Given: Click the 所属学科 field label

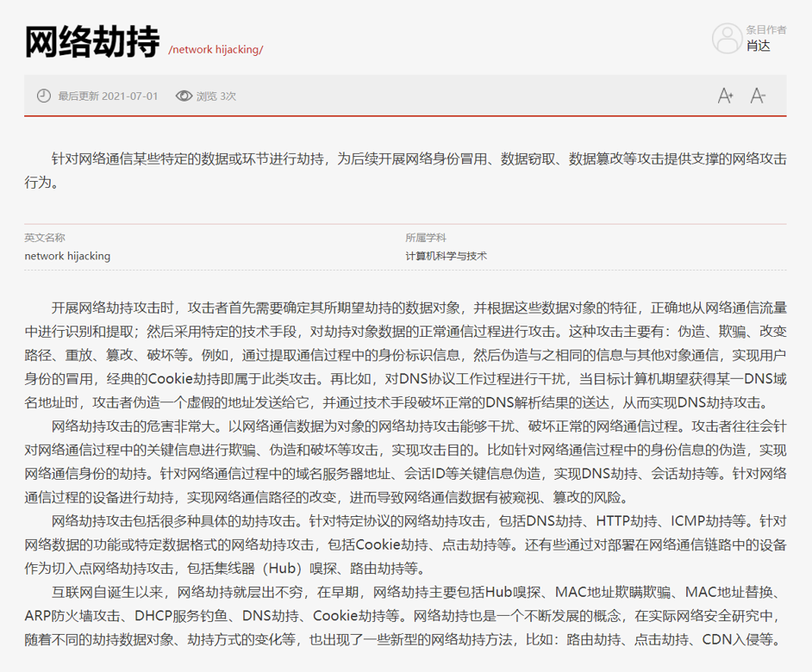Looking at the screenshot, I should tap(426, 238).
